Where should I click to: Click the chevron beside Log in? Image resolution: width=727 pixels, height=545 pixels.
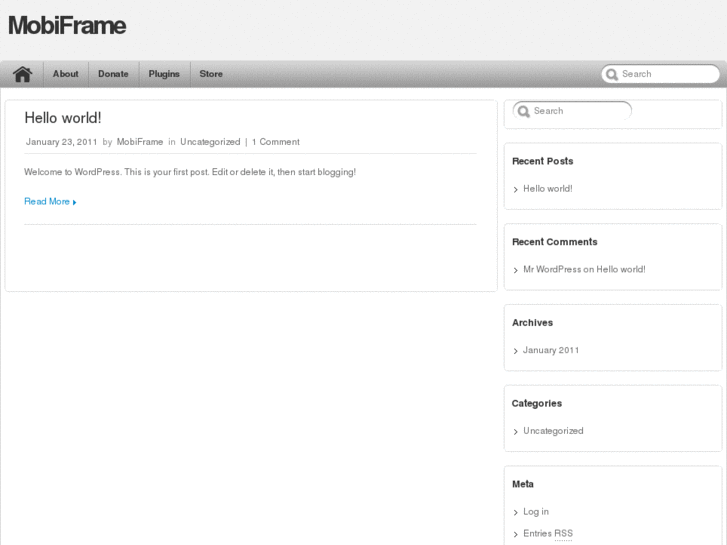[516, 513]
